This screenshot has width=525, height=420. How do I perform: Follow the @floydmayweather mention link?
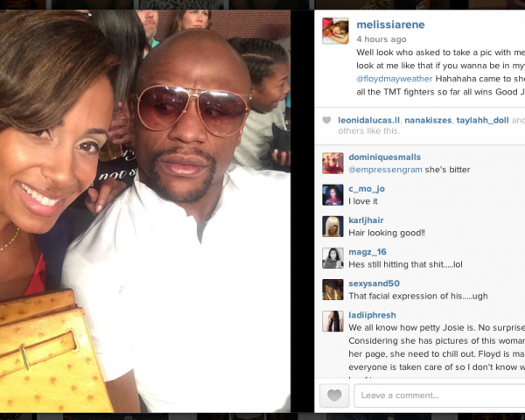point(395,79)
